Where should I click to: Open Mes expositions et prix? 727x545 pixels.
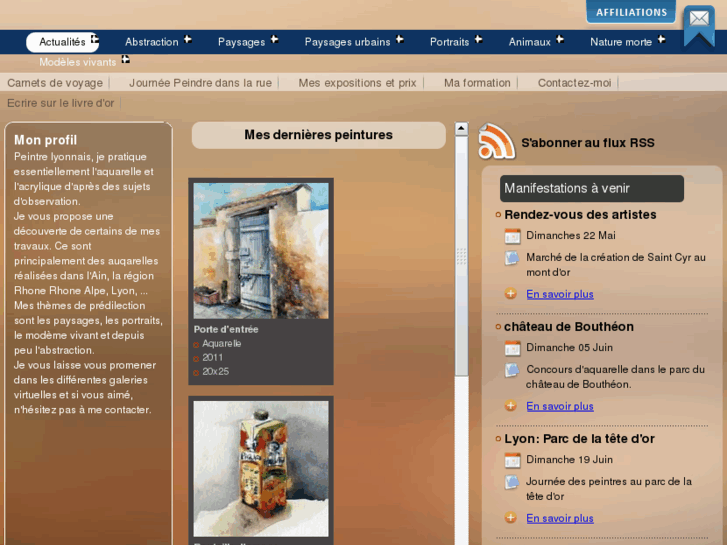(357, 83)
